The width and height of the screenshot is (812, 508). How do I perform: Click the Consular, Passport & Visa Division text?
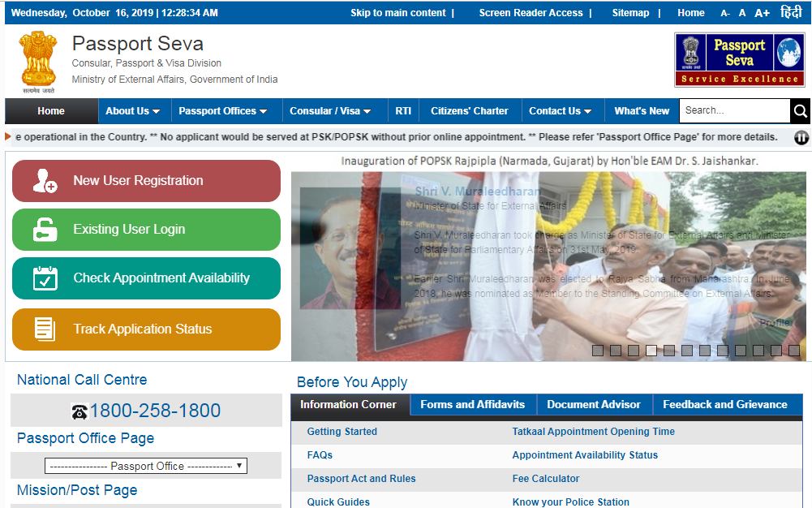click(147, 63)
